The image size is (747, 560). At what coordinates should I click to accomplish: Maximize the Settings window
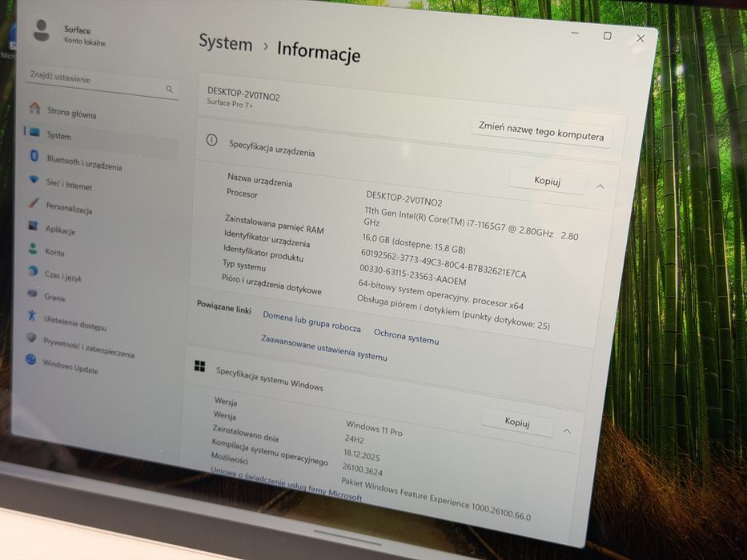tap(608, 36)
